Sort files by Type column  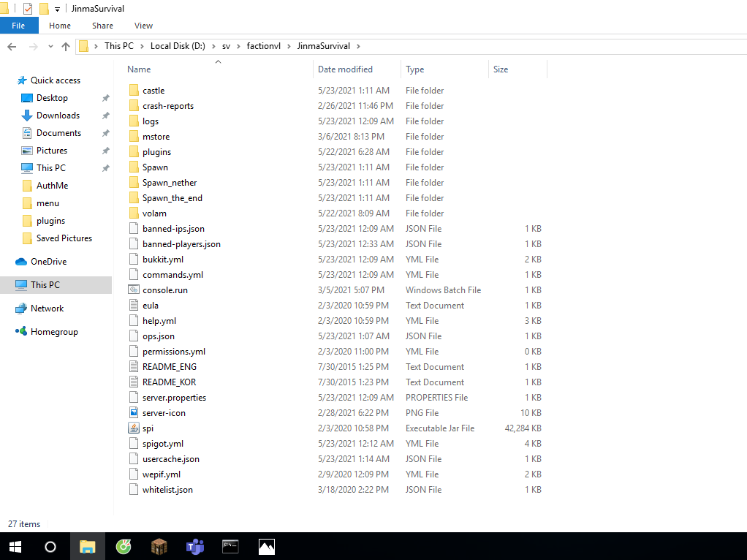[414, 69]
